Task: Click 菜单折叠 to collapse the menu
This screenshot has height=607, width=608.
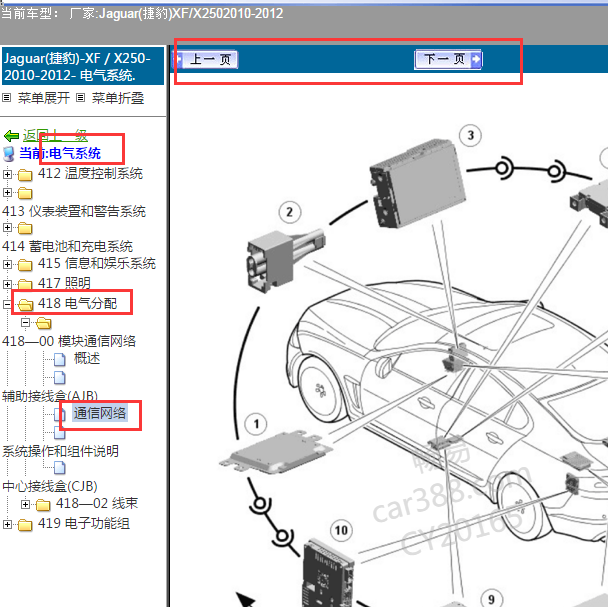Action: coord(118,98)
